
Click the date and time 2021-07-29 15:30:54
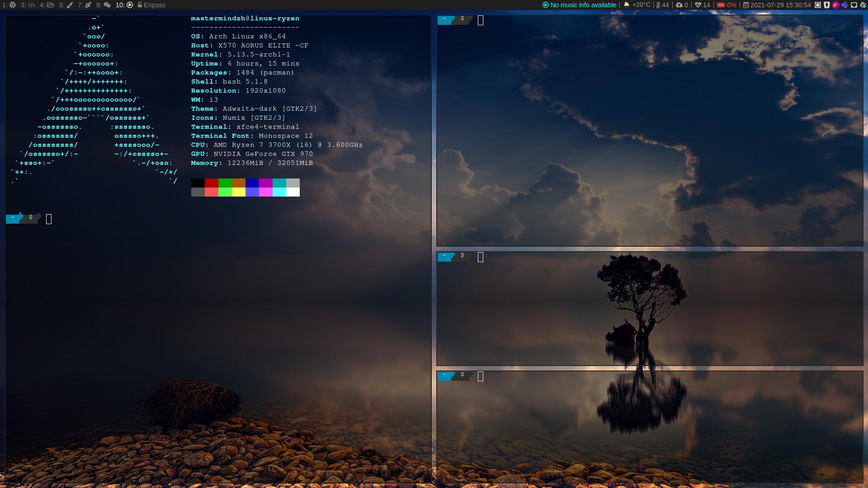[781, 5]
